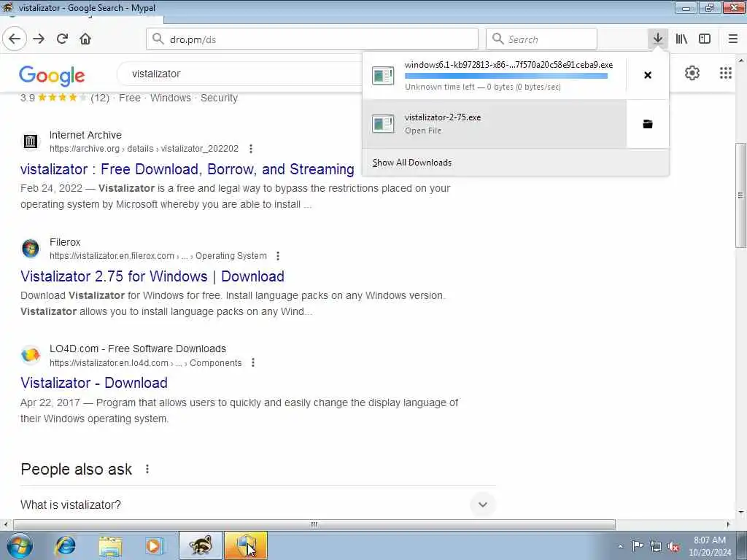Image resolution: width=747 pixels, height=560 pixels.
Task: Open the Windows Start menu
Action: tap(20, 545)
